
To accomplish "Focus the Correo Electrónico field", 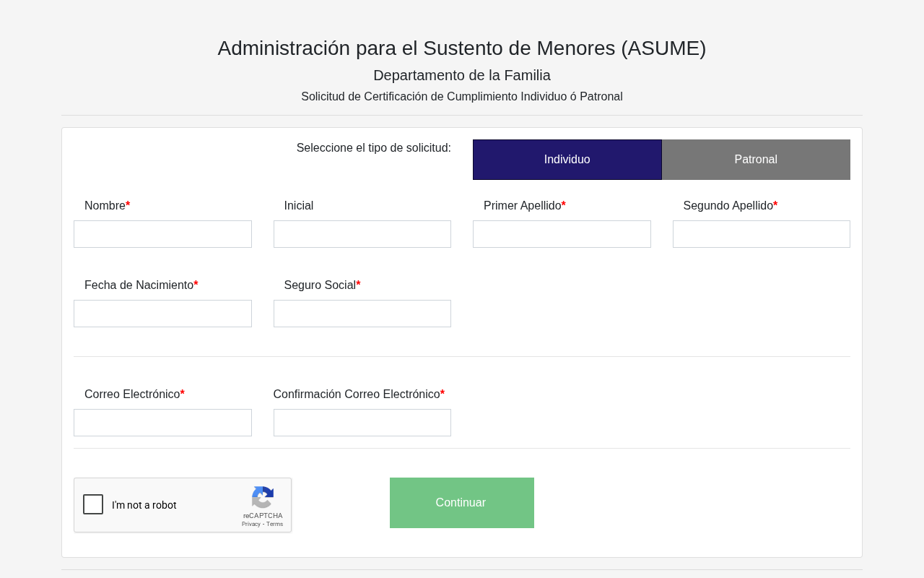I will [162, 423].
